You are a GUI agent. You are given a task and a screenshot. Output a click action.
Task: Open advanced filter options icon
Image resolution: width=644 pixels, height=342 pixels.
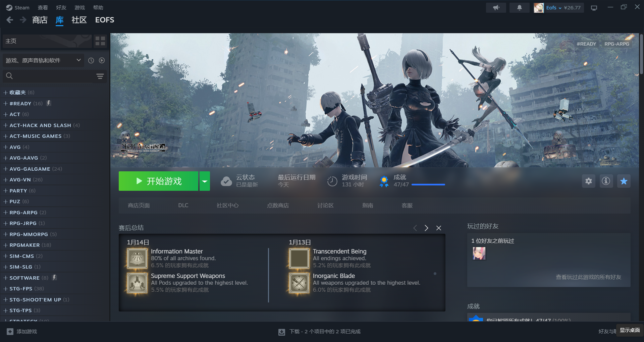click(100, 76)
